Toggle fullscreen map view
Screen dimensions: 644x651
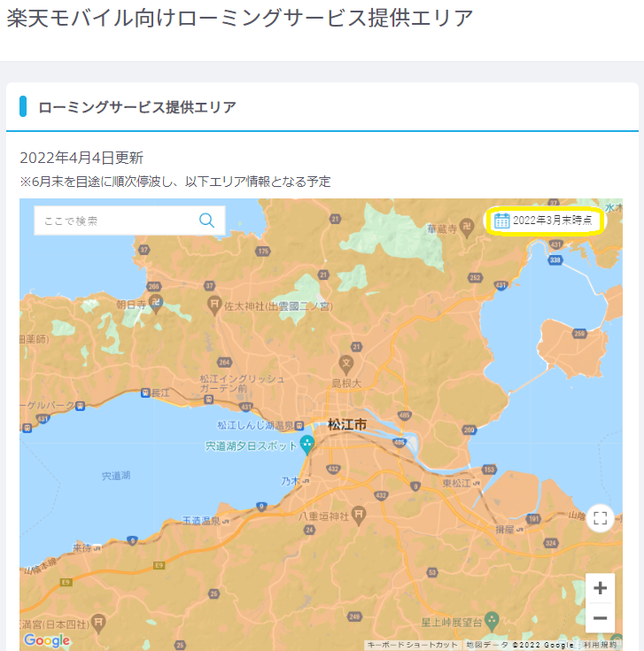(600, 518)
